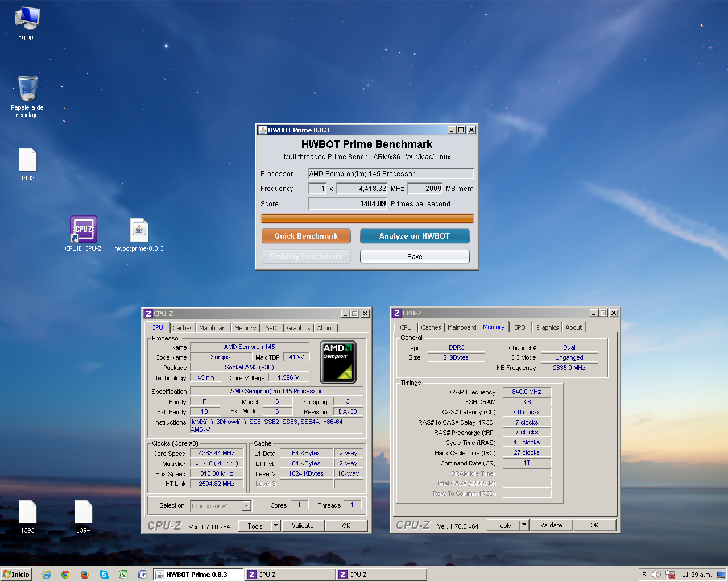The width and height of the screenshot is (728, 582).
Task: Click left CPU-Z window title bar icon
Action: tap(148, 314)
